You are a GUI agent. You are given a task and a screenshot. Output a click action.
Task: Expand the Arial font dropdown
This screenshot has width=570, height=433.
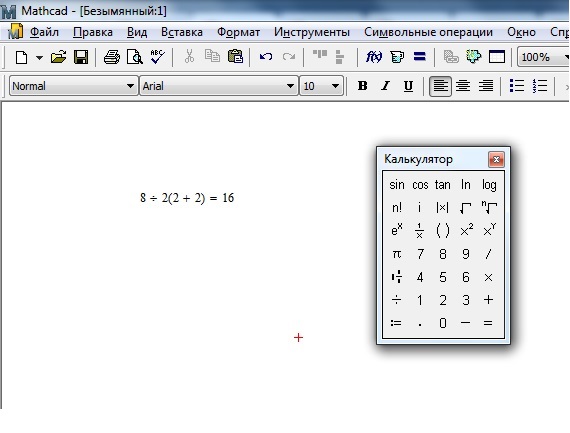[x=290, y=86]
